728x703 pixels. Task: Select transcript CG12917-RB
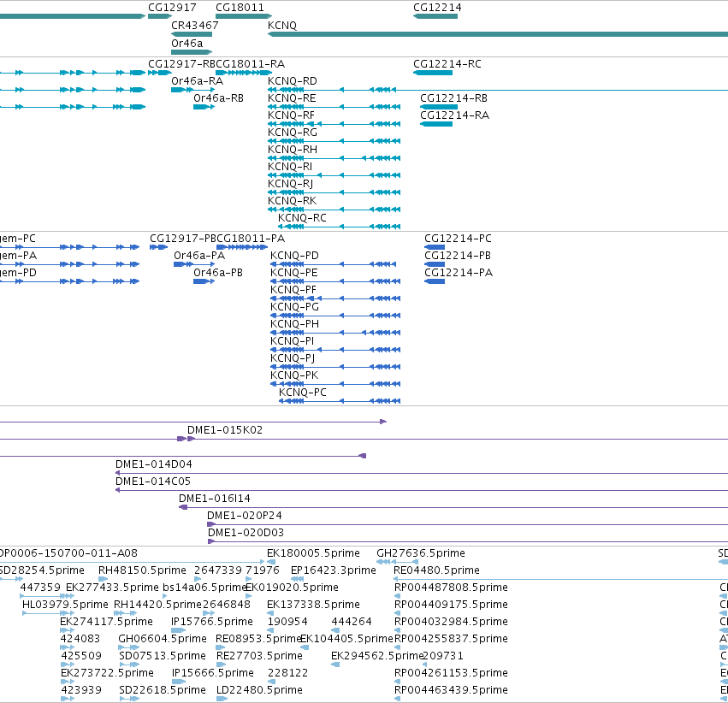click(x=181, y=63)
